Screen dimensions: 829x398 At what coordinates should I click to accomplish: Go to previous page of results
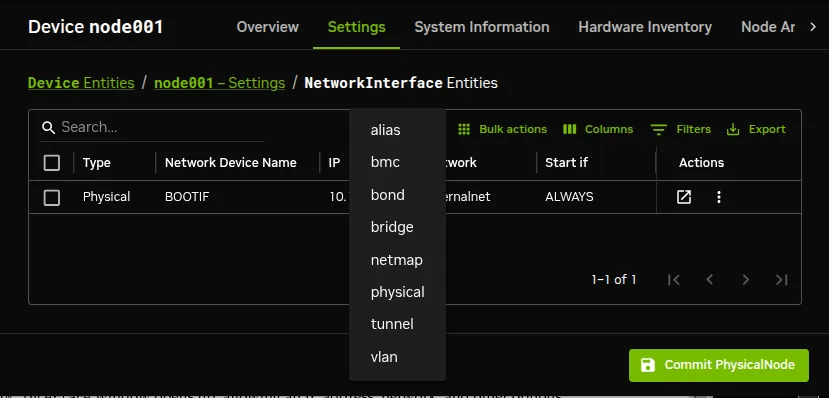(710, 280)
